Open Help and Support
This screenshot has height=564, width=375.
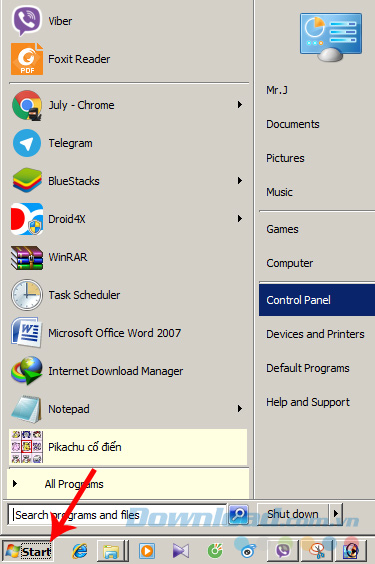[317, 402]
